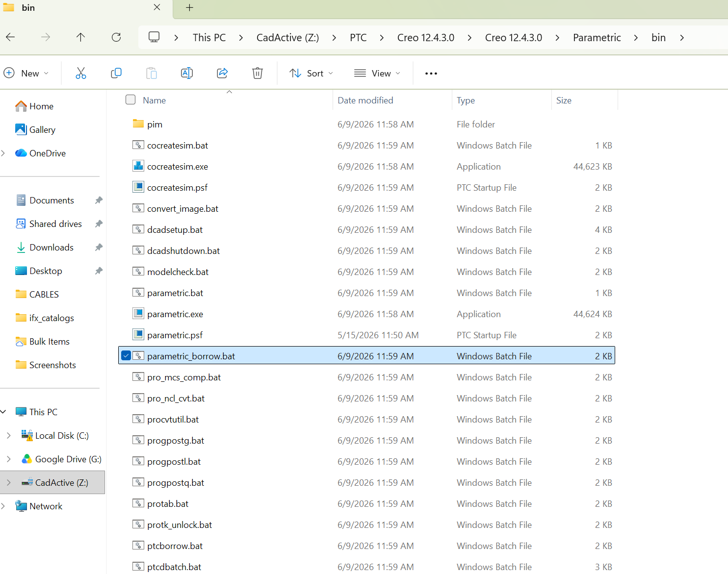
Task: Click the Share icon in toolbar
Action: (222, 73)
